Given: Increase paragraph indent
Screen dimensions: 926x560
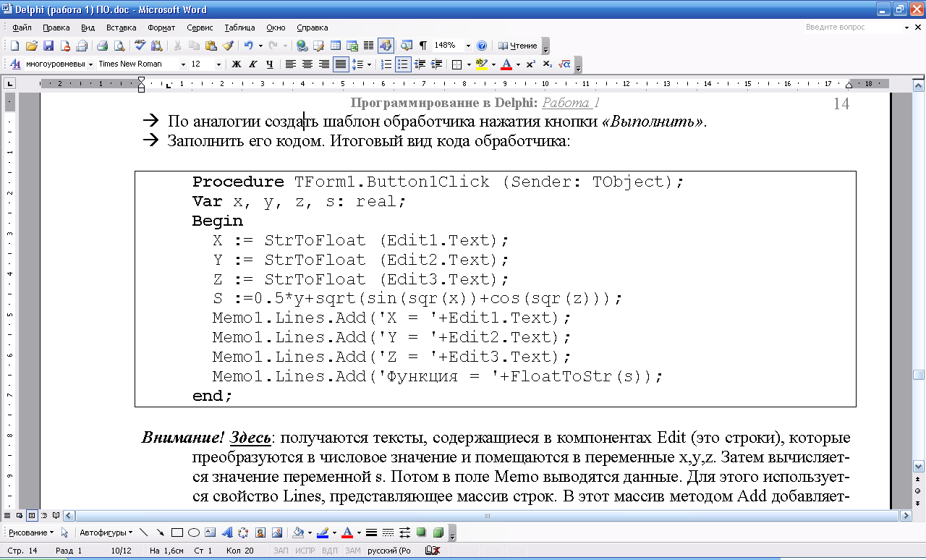Looking at the screenshot, I should [436, 64].
